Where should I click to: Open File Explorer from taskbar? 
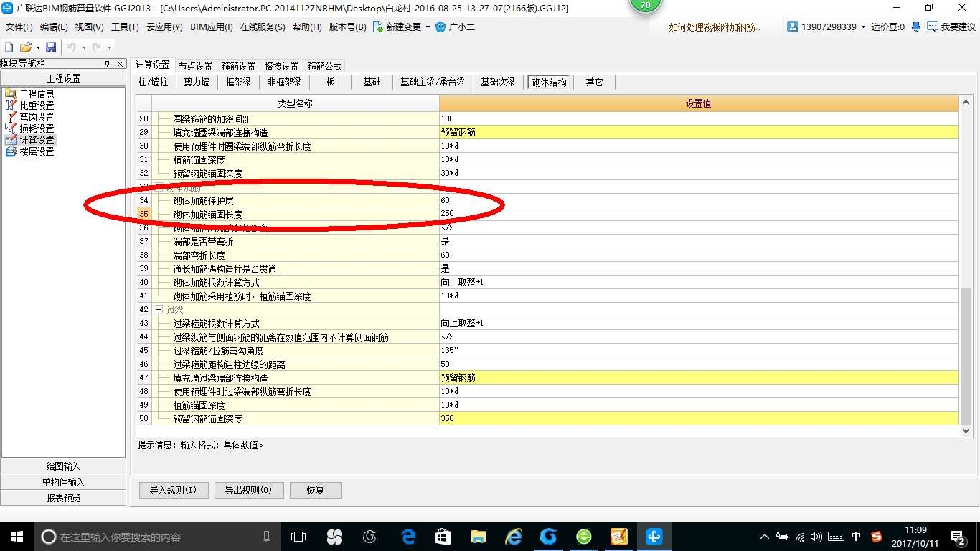478,536
